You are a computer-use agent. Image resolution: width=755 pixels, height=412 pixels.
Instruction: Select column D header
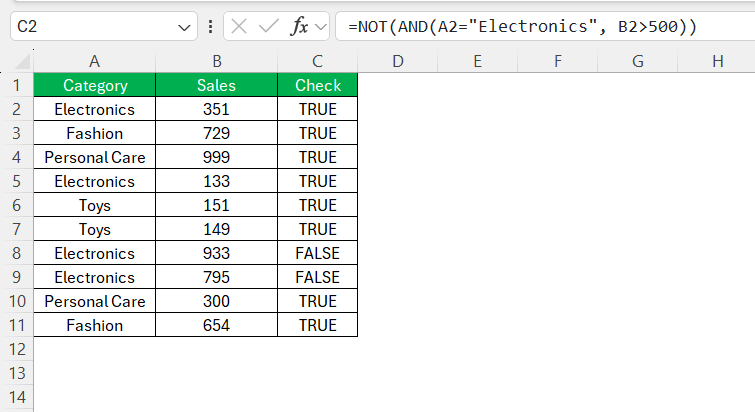click(397, 61)
